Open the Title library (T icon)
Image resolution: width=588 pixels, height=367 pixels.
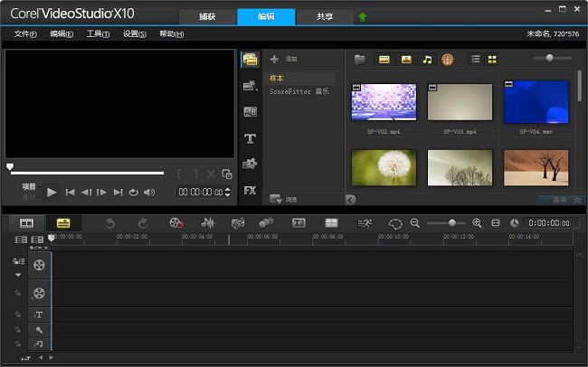pos(251,138)
